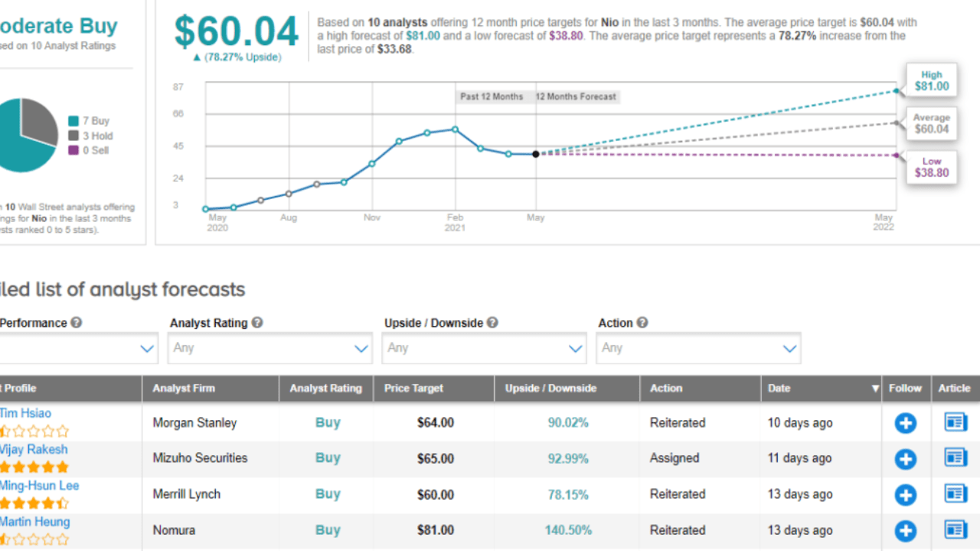Click Buy rating for Nomura
The height and width of the screenshot is (551, 980).
pyautogui.click(x=328, y=530)
